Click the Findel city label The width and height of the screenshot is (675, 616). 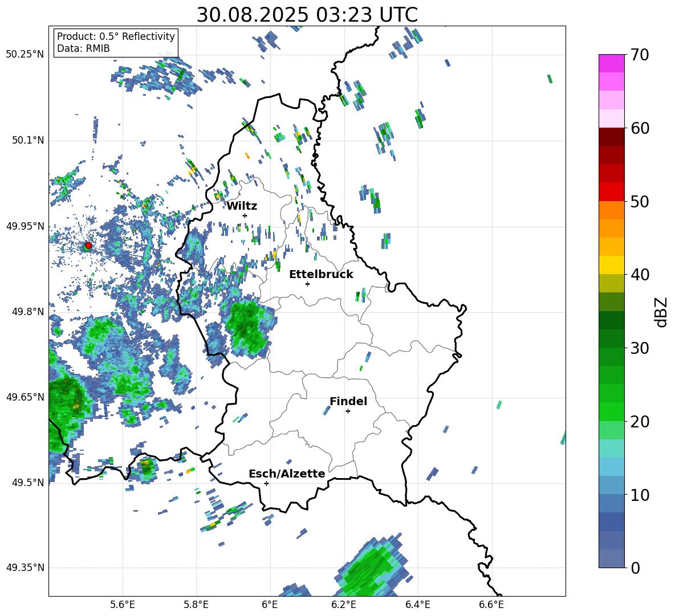[348, 401]
